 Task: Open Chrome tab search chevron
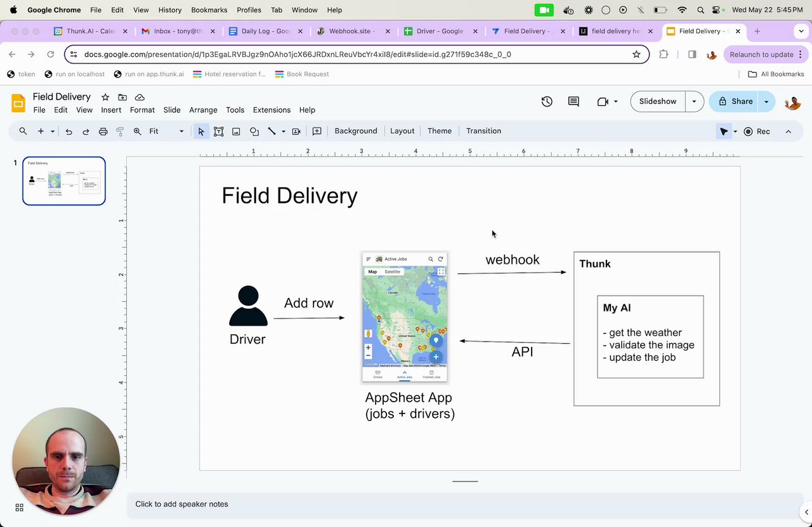801,31
